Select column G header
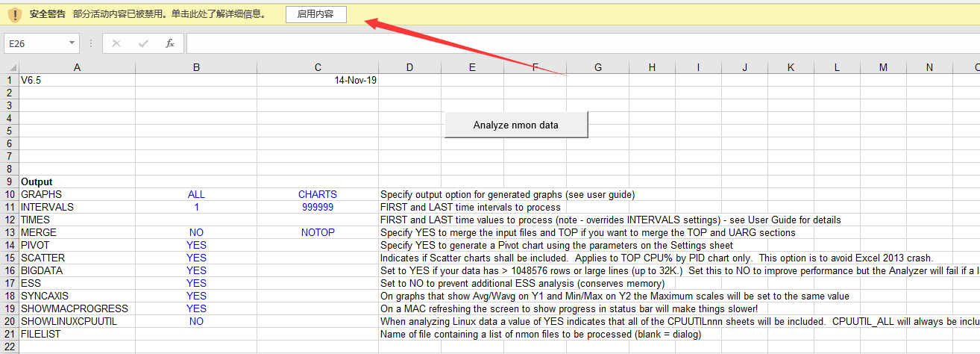Screen dimensions: 980x354 [x=597, y=67]
